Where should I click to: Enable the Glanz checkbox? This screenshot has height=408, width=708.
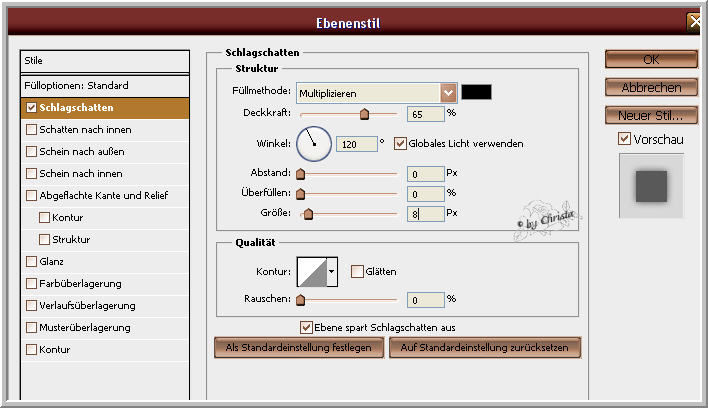(31, 261)
